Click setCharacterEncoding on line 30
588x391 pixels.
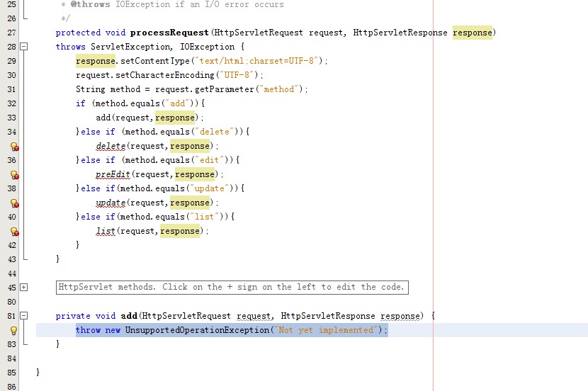pos(164,75)
